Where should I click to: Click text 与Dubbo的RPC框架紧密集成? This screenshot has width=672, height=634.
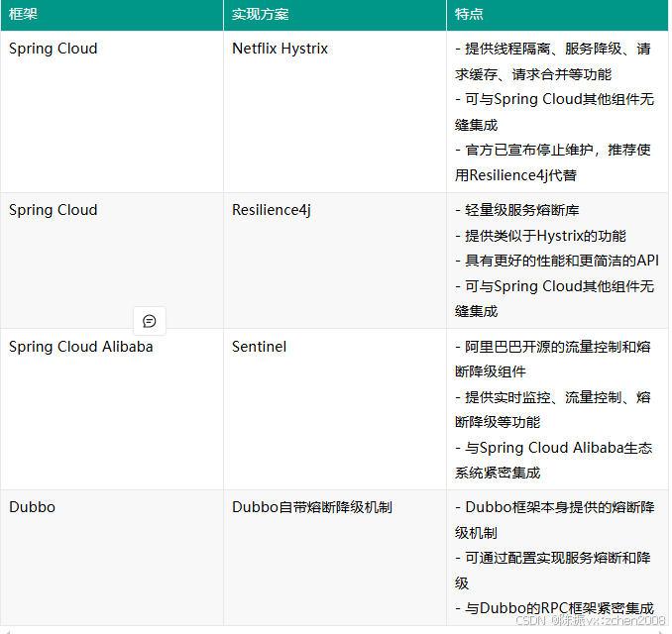click(560, 608)
